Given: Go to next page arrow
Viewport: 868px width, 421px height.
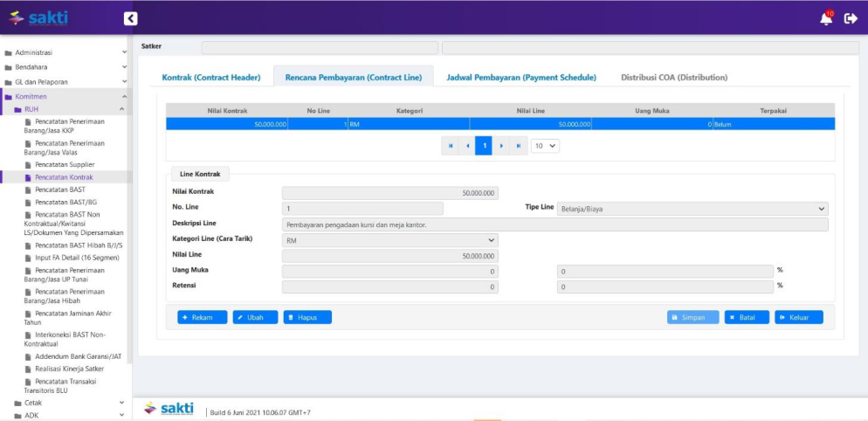Looking at the screenshot, I should tap(501, 146).
